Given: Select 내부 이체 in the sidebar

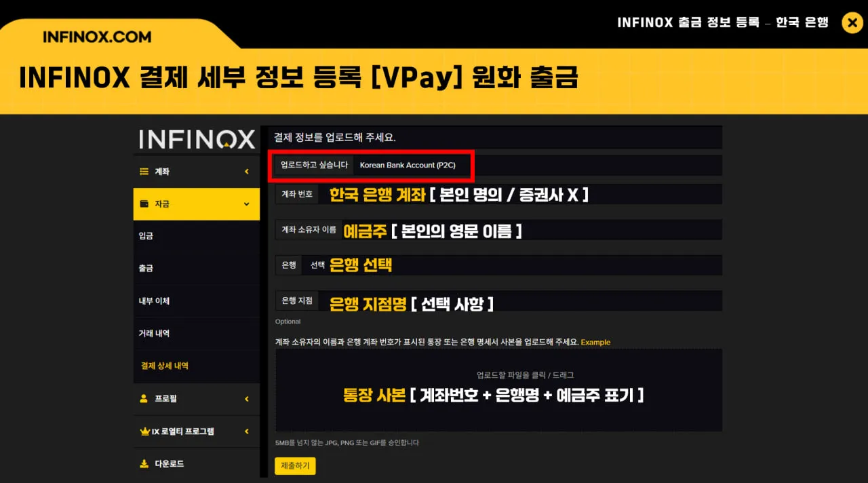Looking at the screenshot, I should pos(197,301).
